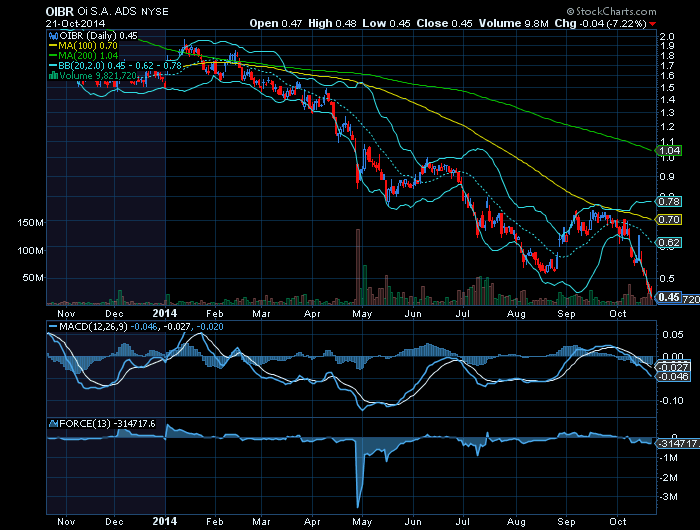Click the StockCharts.com watermark link

pyautogui.click(x=650, y=9)
